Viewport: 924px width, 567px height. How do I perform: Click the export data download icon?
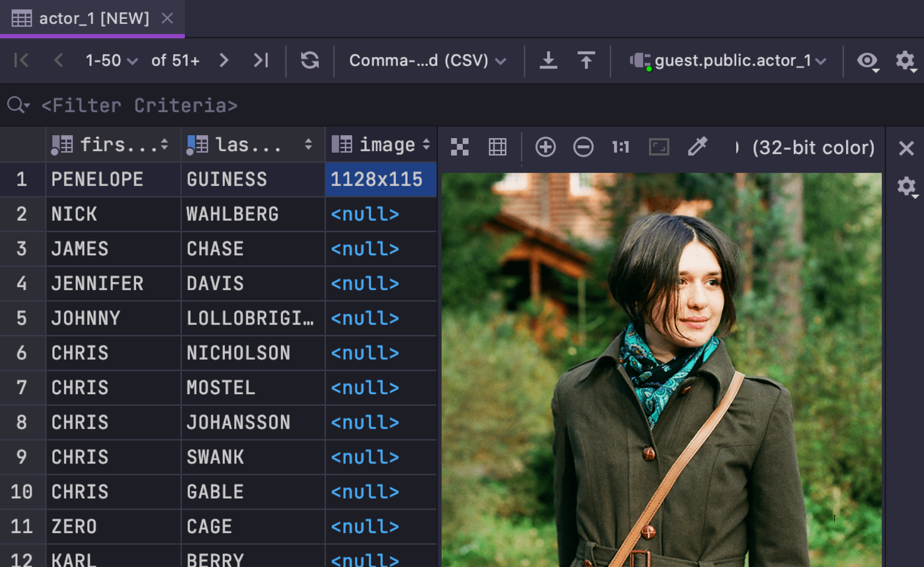click(548, 60)
